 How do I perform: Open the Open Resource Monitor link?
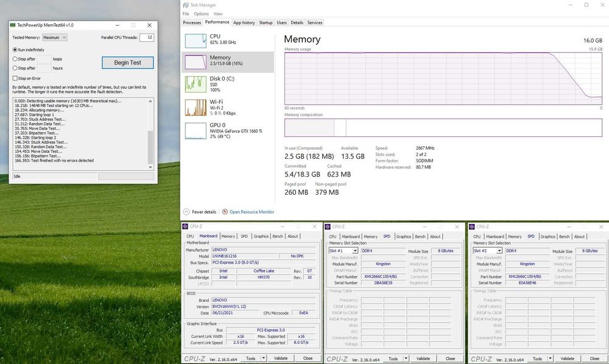click(x=252, y=212)
